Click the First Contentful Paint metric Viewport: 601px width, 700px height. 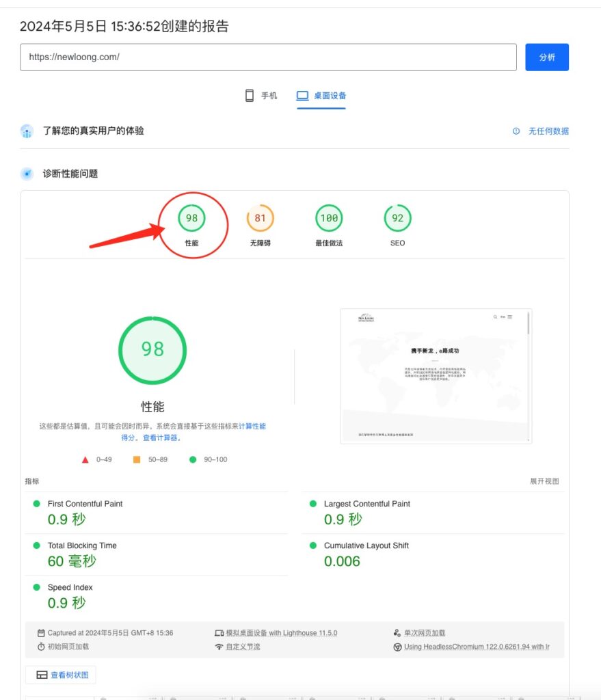point(85,504)
